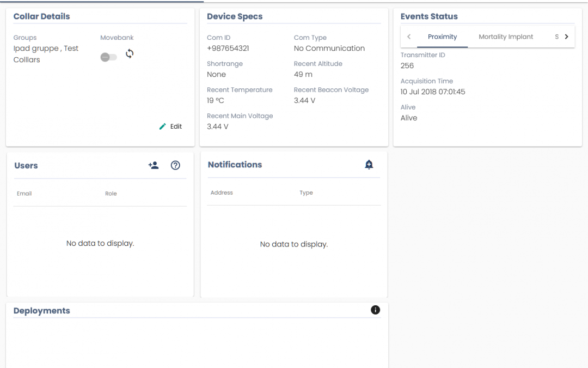Click the acquisition time 10 Jul 2018 value

click(x=433, y=92)
